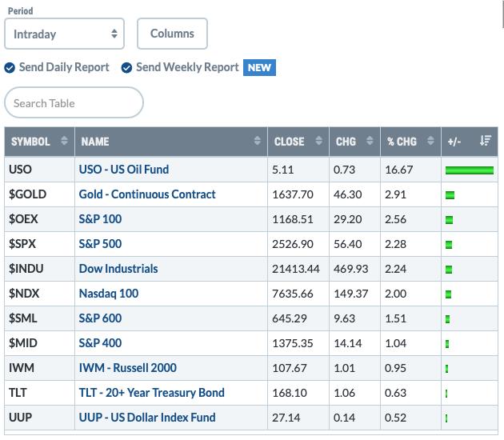Open Gold - Continuous Contract link
Viewport: 504px width, 440px height.
pyautogui.click(x=147, y=194)
